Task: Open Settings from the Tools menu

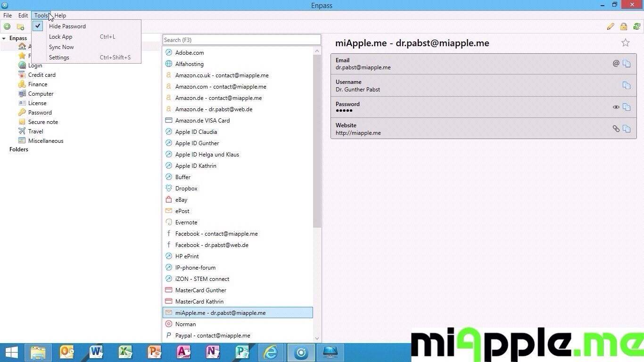Action: (x=59, y=58)
